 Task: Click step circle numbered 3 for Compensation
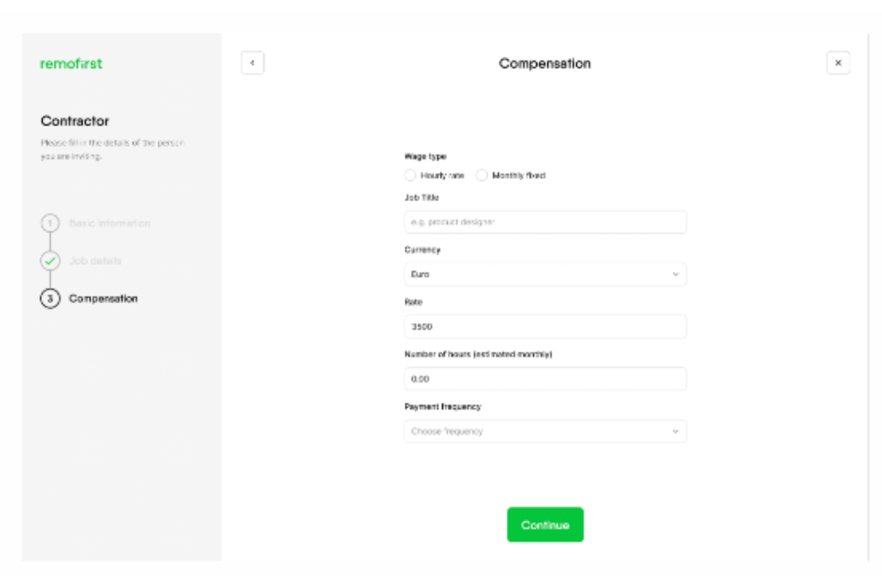coord(51,298)
